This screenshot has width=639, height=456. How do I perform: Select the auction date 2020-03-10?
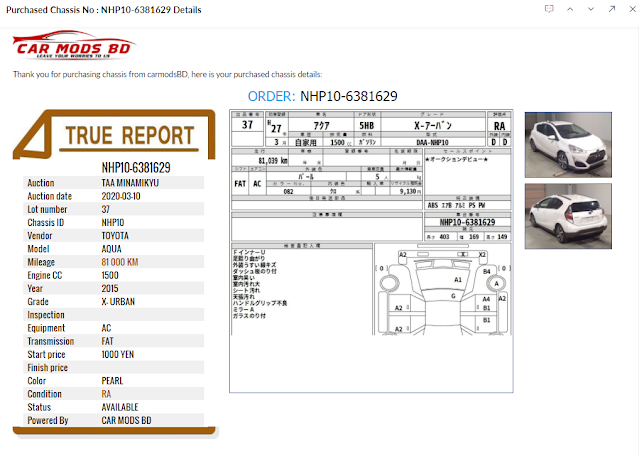pos(121,196)
